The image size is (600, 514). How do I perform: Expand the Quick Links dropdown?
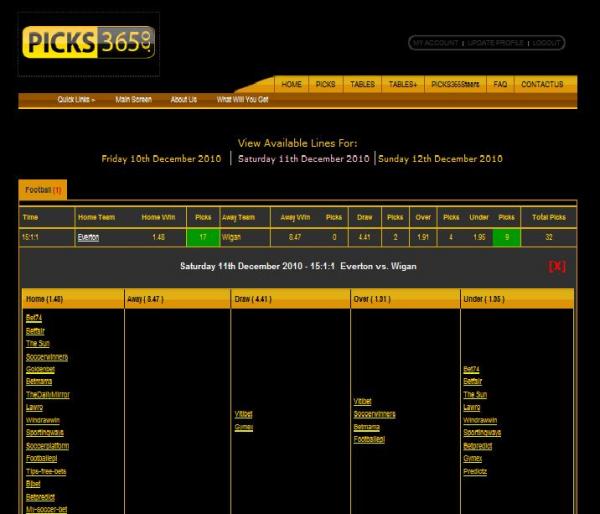76,100
